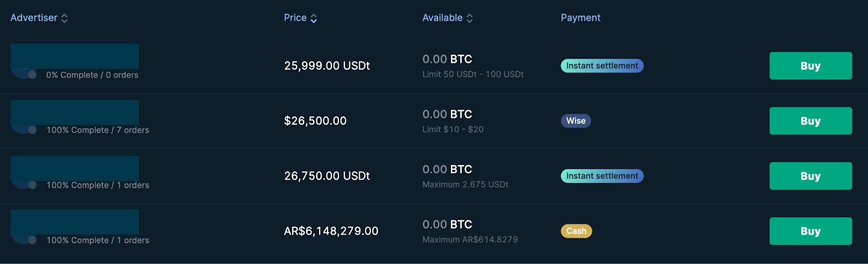868x264 pixels.
Task: Sort offers by the Available header
Action: (x=442, y=18)
